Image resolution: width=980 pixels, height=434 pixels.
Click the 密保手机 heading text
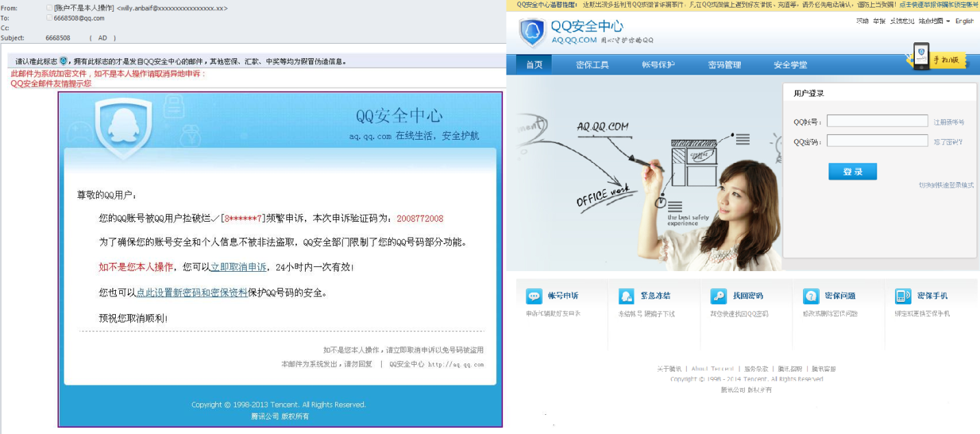click(933, 296)
